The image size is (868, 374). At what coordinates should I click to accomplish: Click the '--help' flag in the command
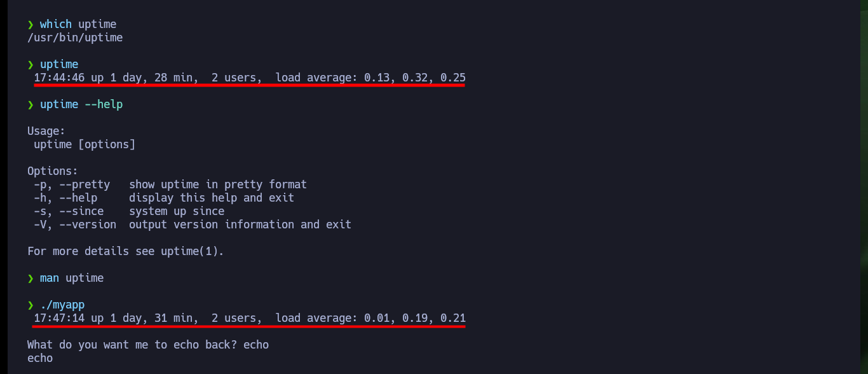[104, 104]
